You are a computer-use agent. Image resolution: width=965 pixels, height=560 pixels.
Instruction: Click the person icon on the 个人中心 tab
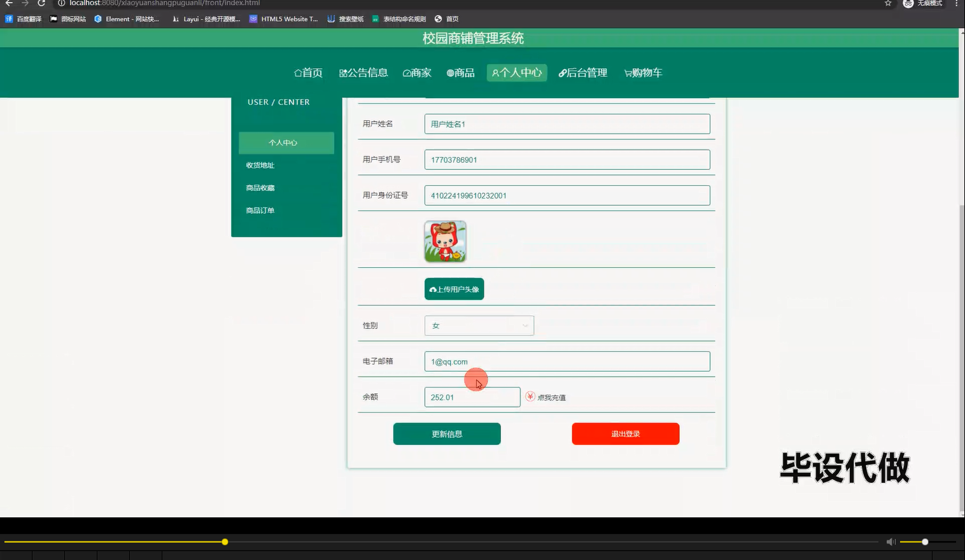(x=494, y=73)
